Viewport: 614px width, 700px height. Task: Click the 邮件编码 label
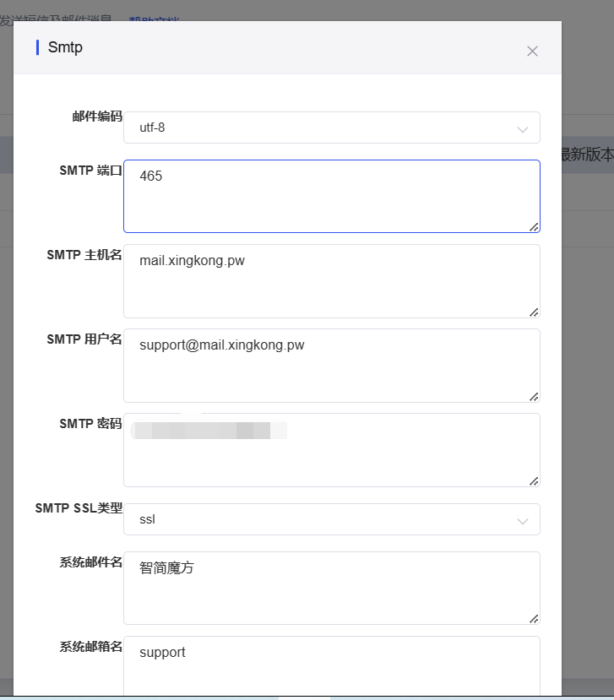[97, 117]
